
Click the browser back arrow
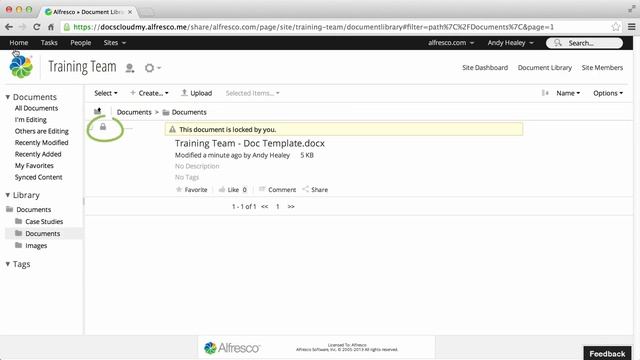pos(9,27)
